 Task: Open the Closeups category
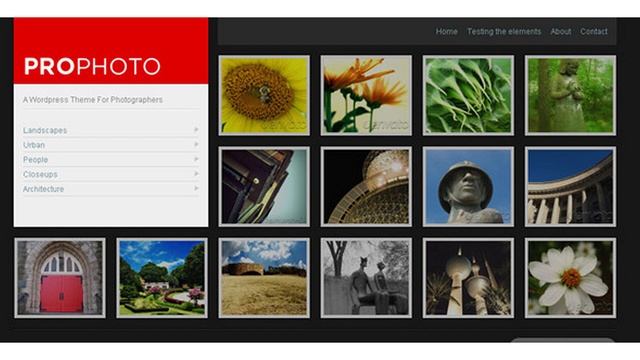pyautogui.click(x=40, y=174)
